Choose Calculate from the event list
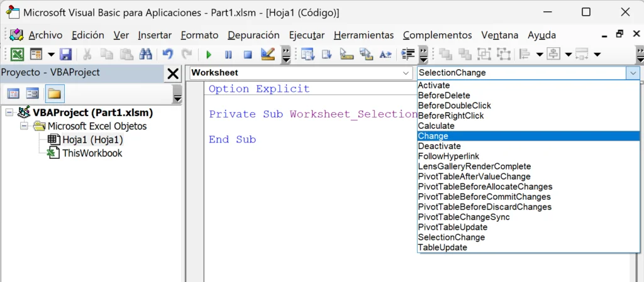 [528, 126]
